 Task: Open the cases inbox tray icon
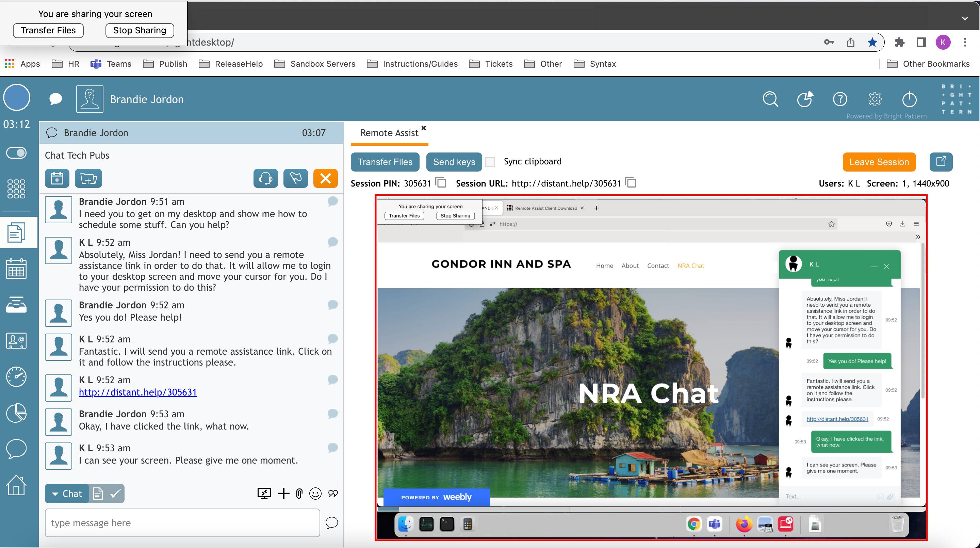pos(16,305)
